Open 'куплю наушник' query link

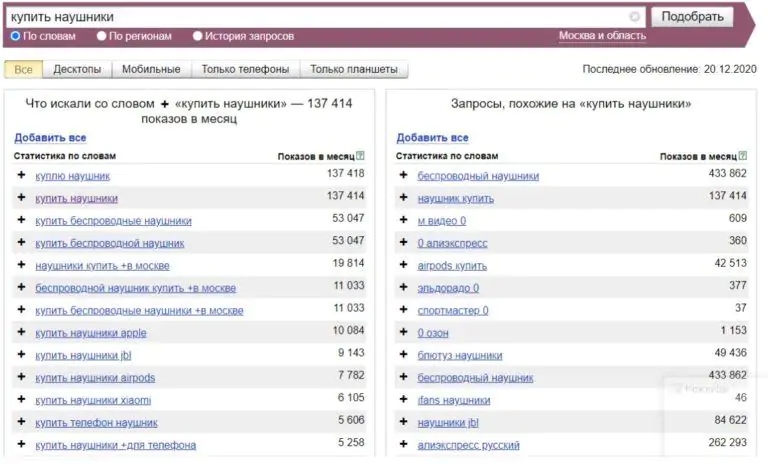(x=72, y=176)
